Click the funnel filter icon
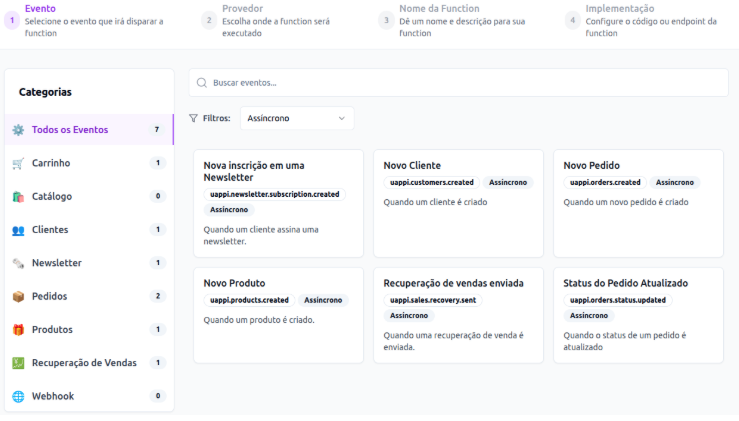 coord(193,118)
